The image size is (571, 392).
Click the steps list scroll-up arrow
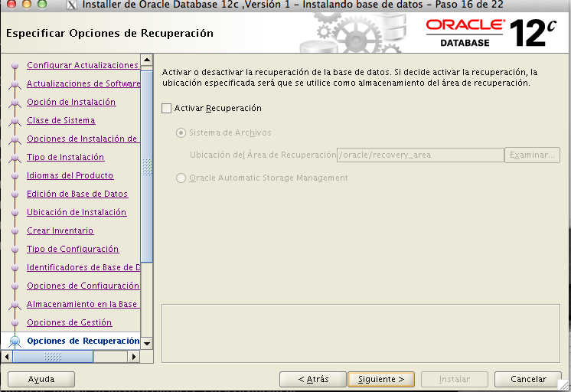pos(147,60)
